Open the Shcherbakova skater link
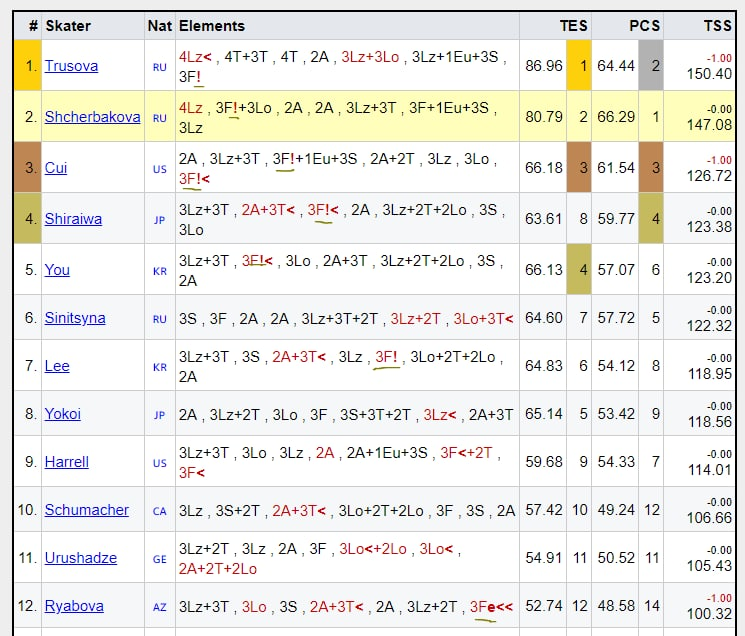The height and width of the screenshot is (636, 745). 92,117
